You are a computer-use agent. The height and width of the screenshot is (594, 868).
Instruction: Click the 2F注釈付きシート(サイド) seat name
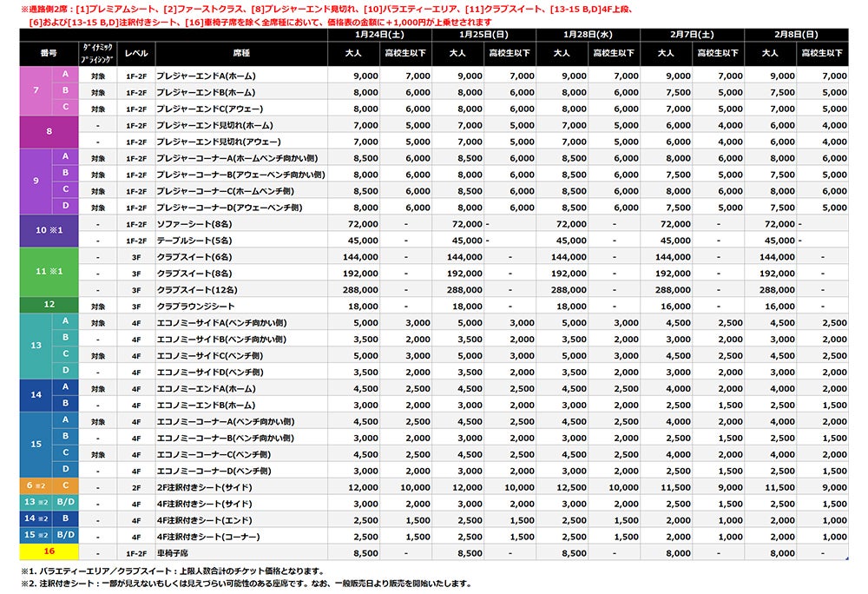[x=205, y=486]
